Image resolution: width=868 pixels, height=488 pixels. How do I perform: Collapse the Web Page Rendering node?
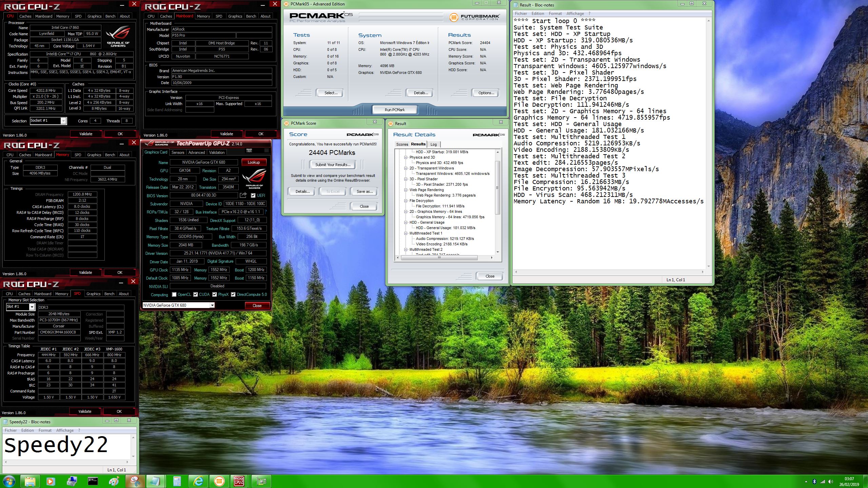(406, 190)
